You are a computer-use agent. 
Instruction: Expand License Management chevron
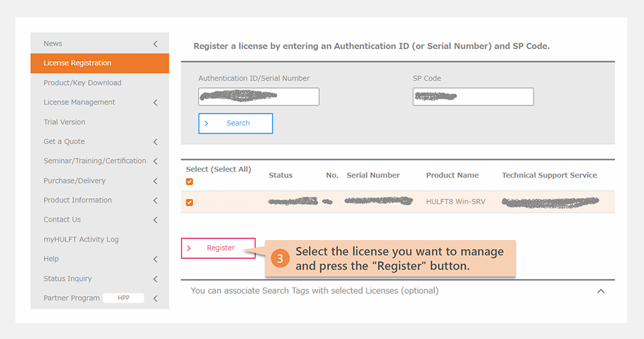click(155, 102)
